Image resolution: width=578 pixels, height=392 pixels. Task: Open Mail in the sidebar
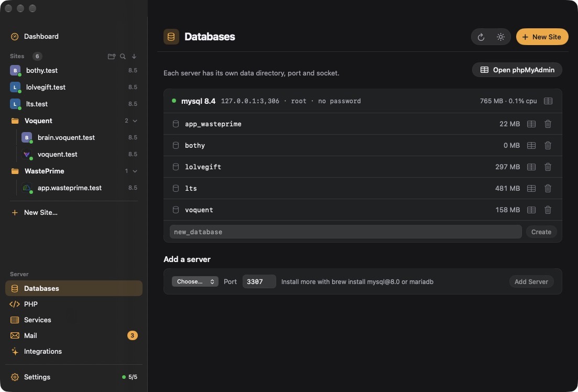pyautogui.click(x=74, y=335)
